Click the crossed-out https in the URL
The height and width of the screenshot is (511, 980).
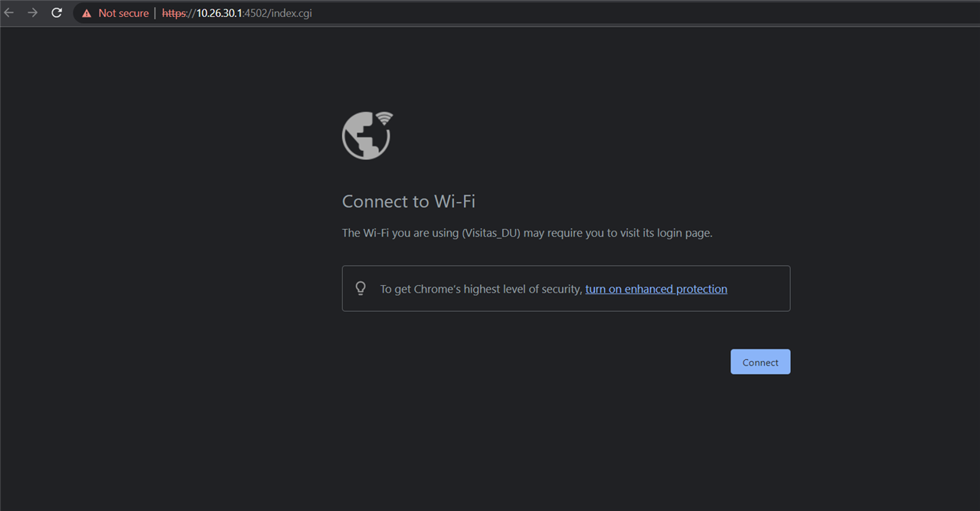pos(173,14)
